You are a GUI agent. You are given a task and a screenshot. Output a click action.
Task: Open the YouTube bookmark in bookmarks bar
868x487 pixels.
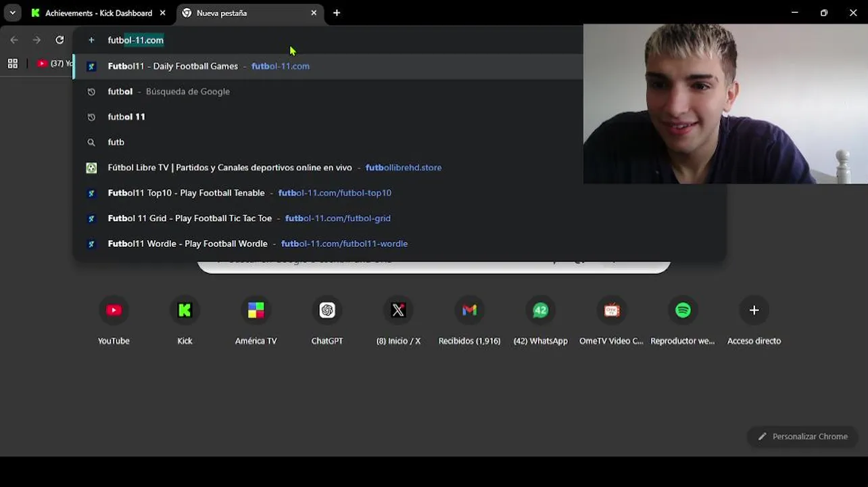54,64
